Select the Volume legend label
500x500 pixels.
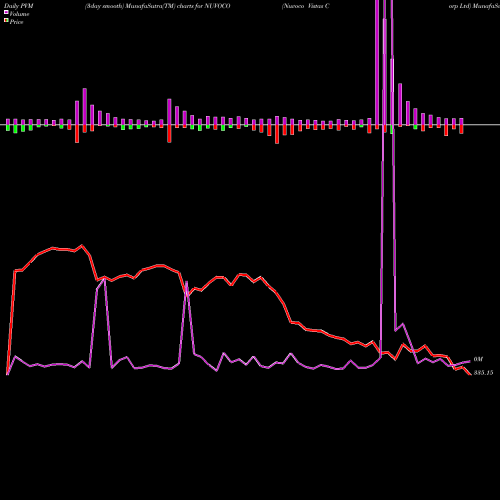19,14
